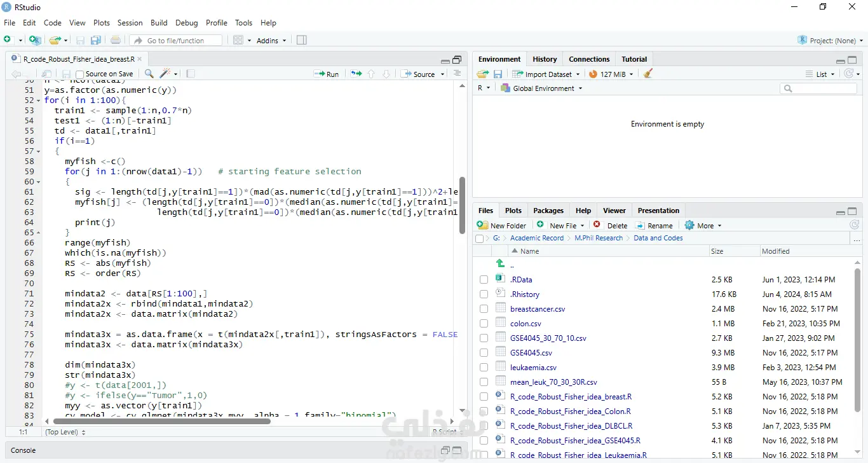
Task: Open the Project: (None) dropdown
Action: (x=830, y=40)
